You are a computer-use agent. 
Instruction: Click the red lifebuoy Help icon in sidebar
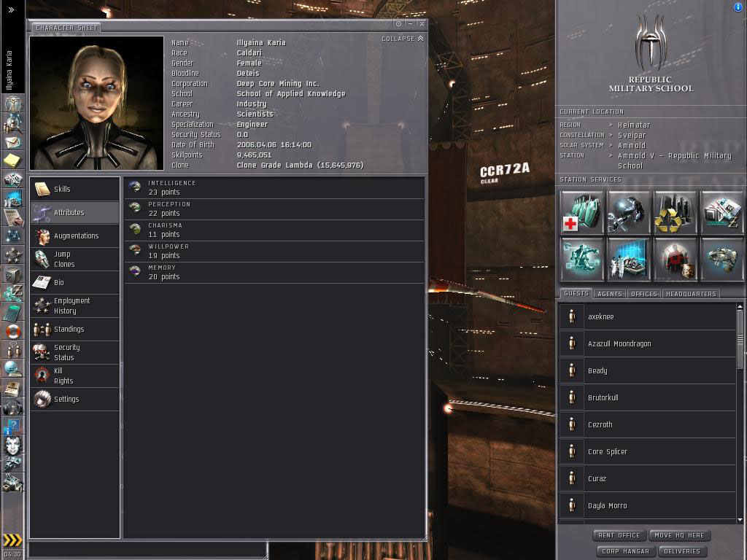click(13, 332)
